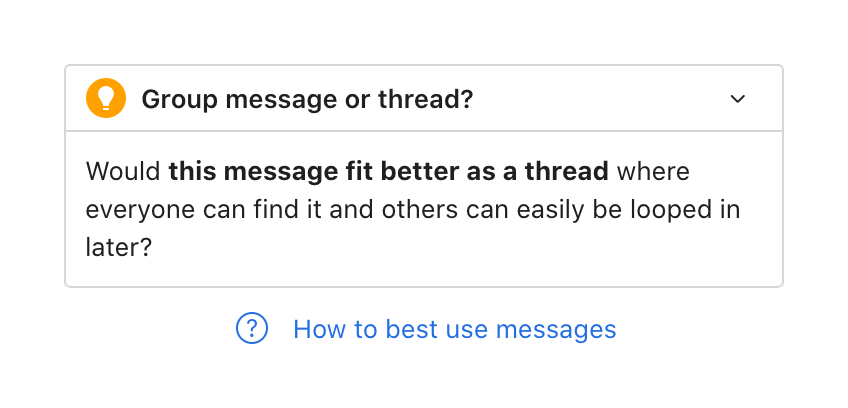This screenshot has width=848, height=408.
Task: Click the "Group message or thread?" heading
Action: pyautogui.click(x=307, y=100)
